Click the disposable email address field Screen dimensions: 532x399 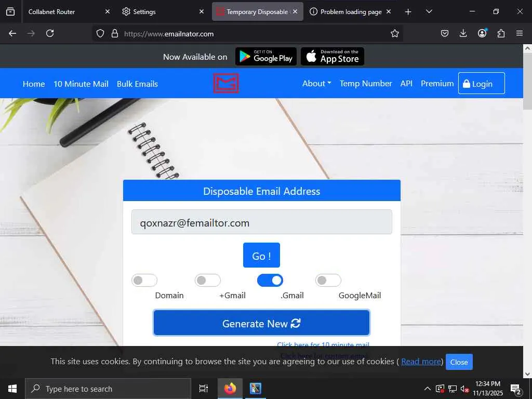pyautogui.click(x=262, y=222)
